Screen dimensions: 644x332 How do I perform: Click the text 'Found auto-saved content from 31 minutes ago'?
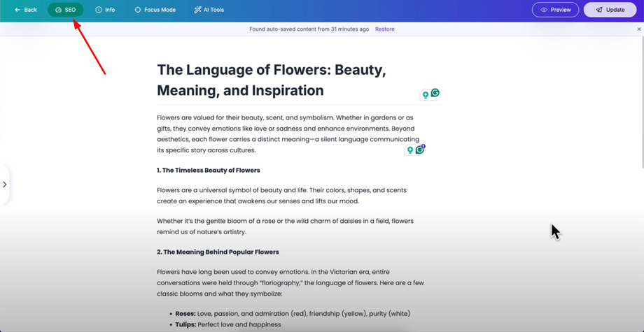309,29
